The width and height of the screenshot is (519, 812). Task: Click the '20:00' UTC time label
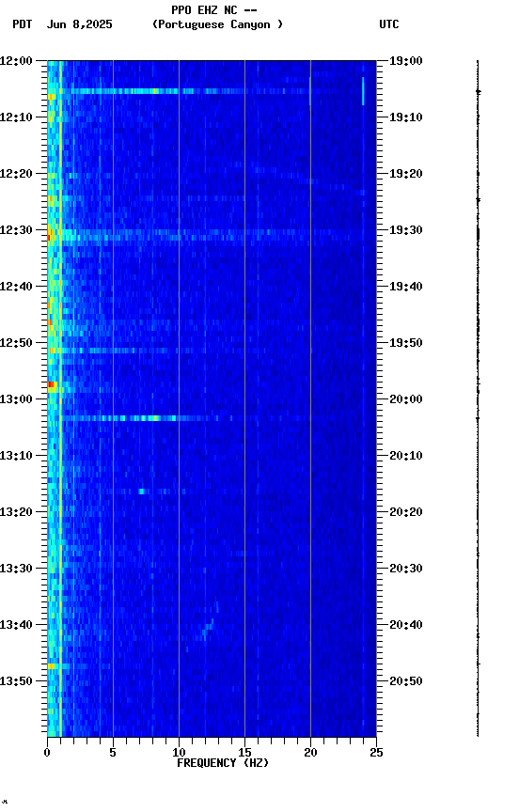(x=406, y=399)
